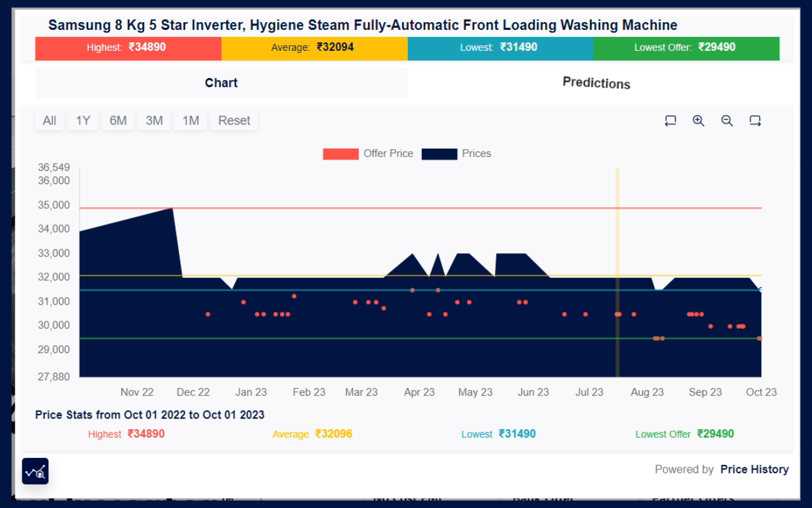812x508 pixels.
Task: Click the Price History logo icon
Action: (x=35, y=471)
